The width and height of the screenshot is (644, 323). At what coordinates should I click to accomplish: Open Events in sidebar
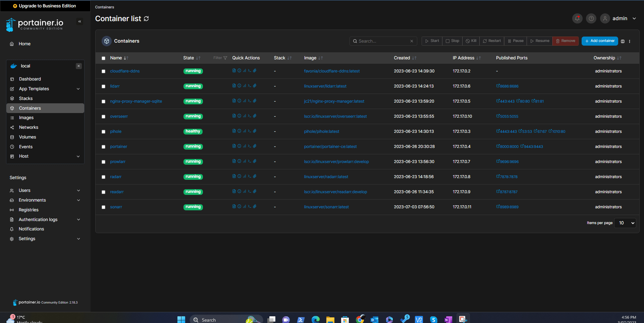click(x=26, y=147)
